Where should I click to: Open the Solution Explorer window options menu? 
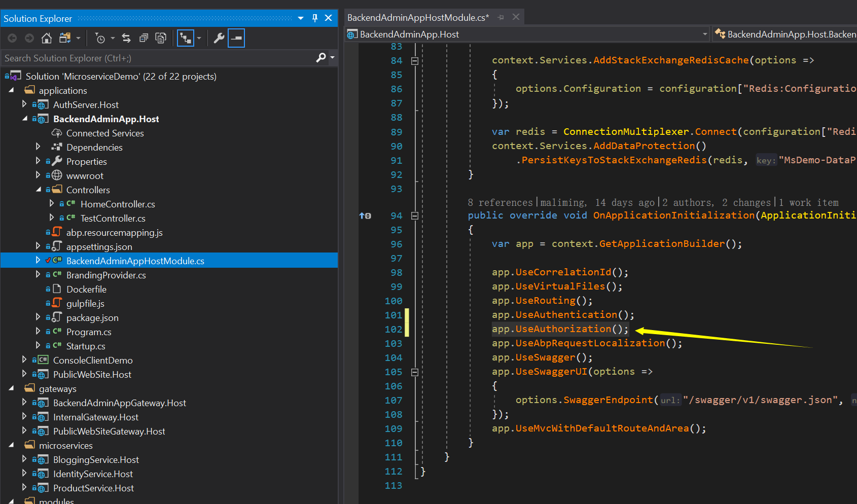tap(300, 18)
